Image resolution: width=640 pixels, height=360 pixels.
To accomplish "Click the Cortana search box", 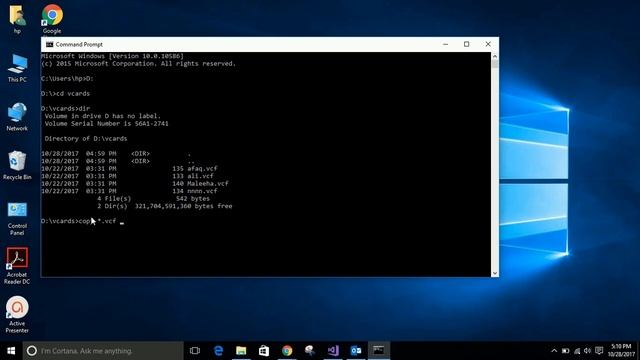I will [x=103, y=351].
